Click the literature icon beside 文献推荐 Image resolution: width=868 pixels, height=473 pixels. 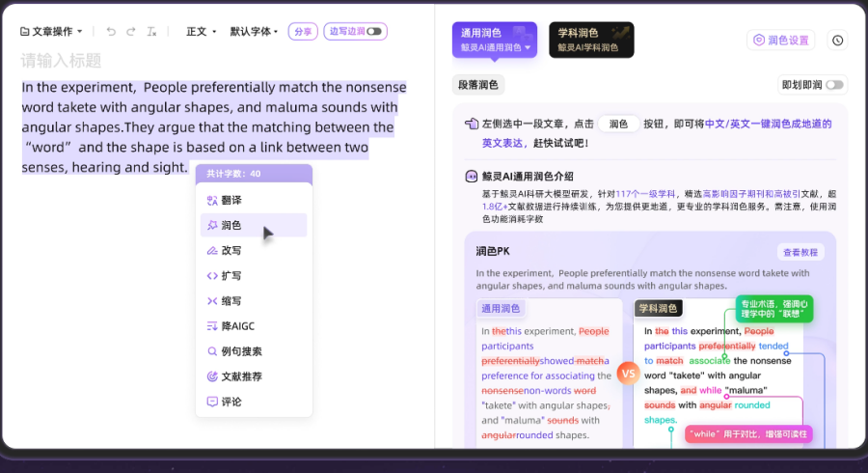coord(212,376)
